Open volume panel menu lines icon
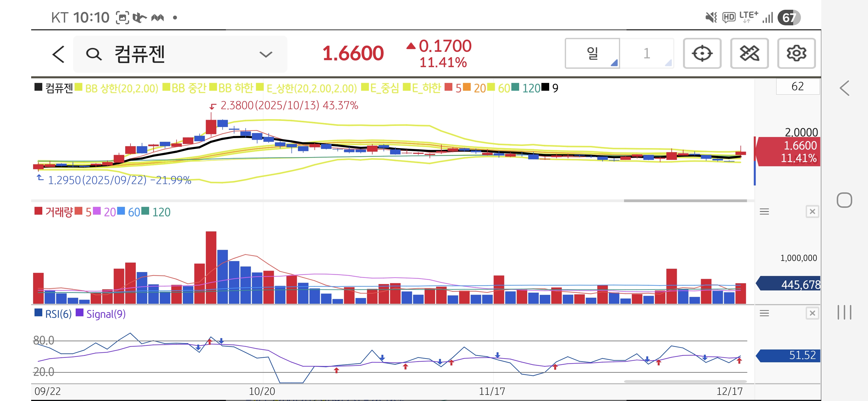868x401 pixels. 764,212
